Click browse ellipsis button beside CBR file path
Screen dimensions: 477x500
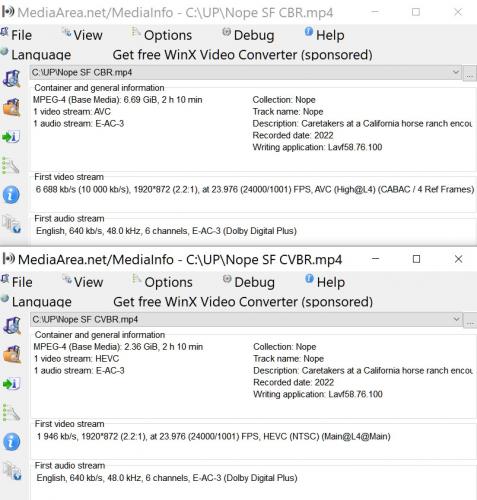[x=469, y=74]
